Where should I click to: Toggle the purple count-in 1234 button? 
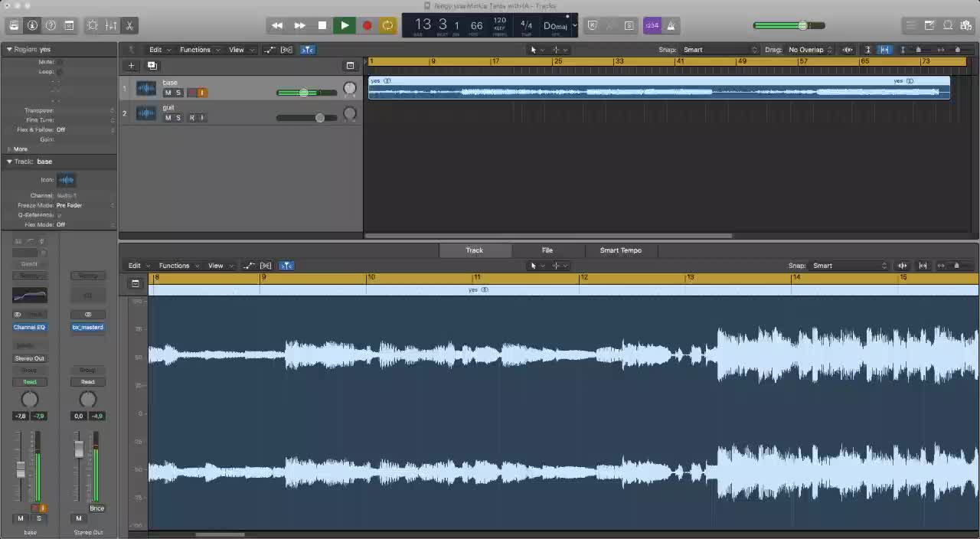pyautogui.click(x=652, y=25)
